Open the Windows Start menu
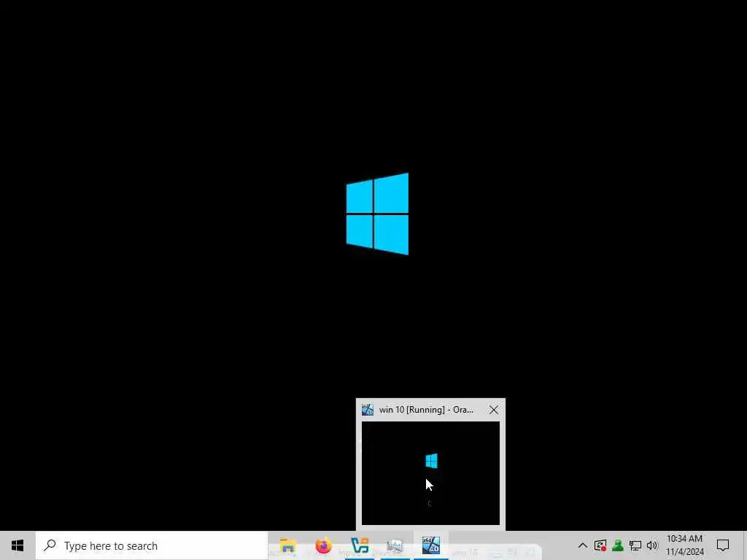Viewport: 747px width, 560px height. (18, 545)
